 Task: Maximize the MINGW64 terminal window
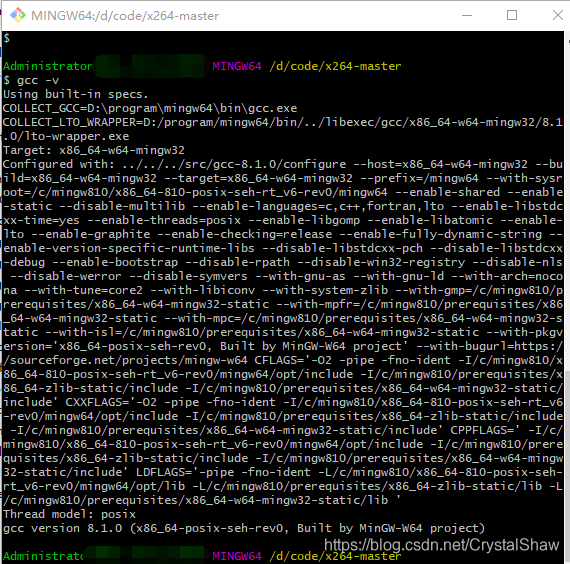[512, 15]
